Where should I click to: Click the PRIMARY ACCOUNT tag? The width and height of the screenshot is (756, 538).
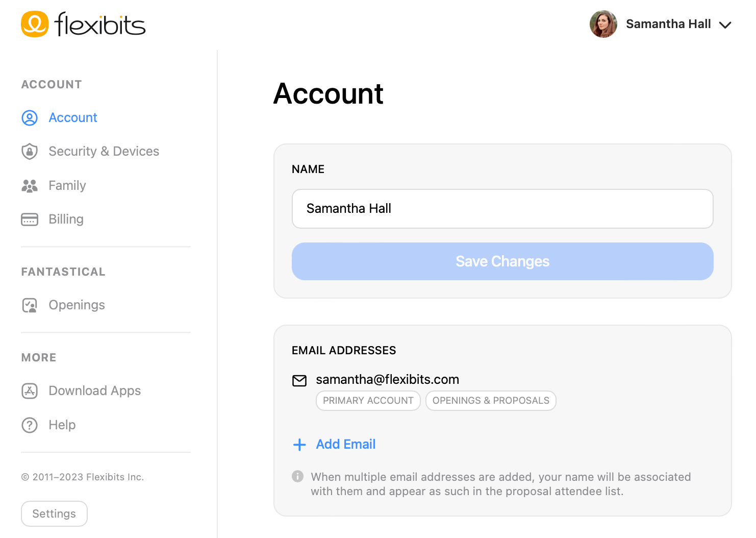368,401
